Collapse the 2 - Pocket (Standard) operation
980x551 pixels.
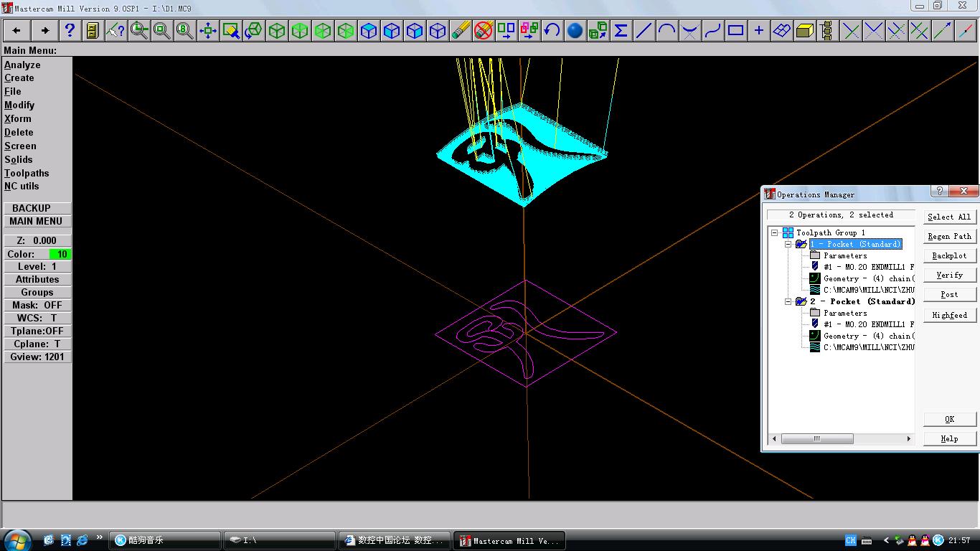[788, 301]
